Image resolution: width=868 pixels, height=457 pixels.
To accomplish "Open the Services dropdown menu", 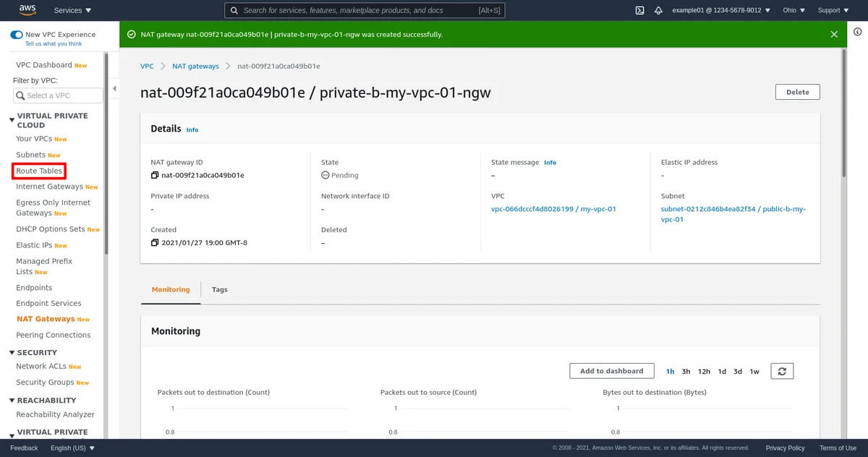I will 72,10.
